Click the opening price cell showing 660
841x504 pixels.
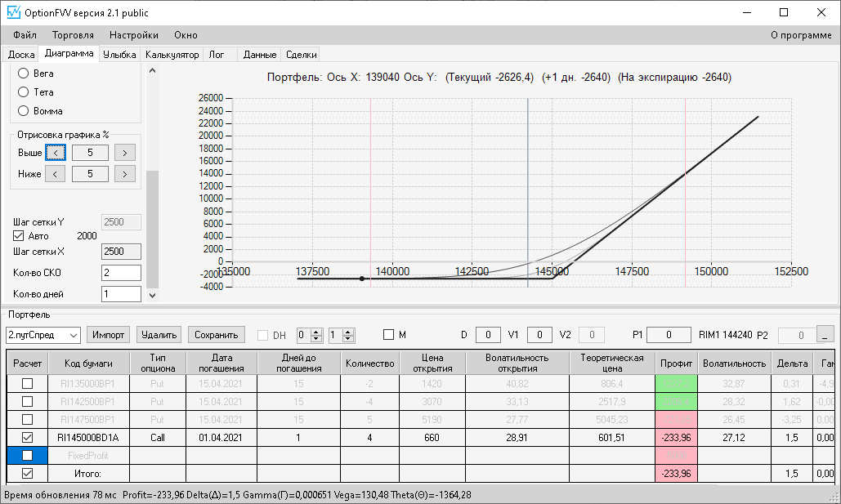click(x=432, y=438)
